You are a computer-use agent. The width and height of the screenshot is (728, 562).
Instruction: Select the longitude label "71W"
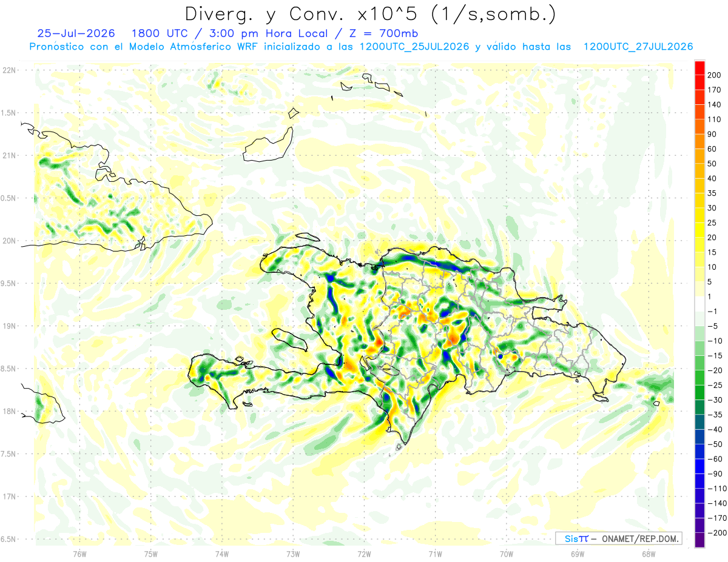[x=435, y=554]
